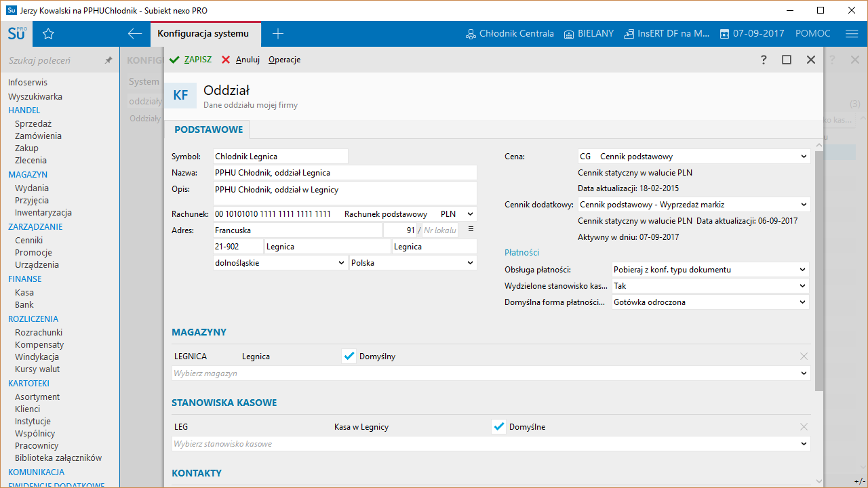Toggle the Domyślne cash register checkbox
Viewport: 868px width, 488px height.
pos(499,427)
